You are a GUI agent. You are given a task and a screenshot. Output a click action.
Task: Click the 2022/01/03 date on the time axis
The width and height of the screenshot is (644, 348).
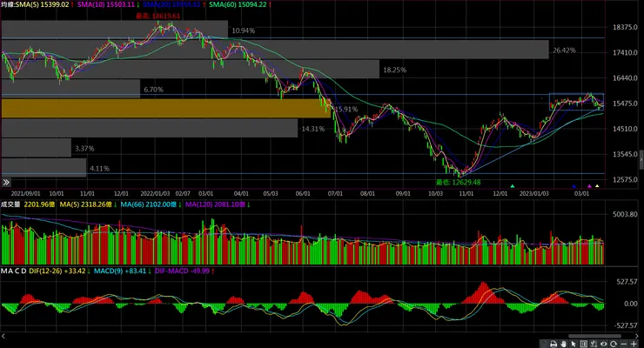[155, 193]
